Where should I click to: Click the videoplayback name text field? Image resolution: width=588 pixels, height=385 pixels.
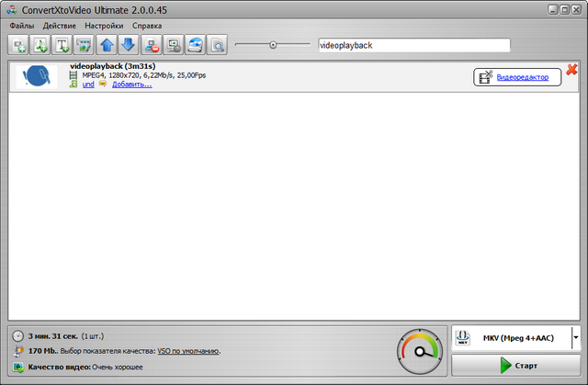point(412,45)
